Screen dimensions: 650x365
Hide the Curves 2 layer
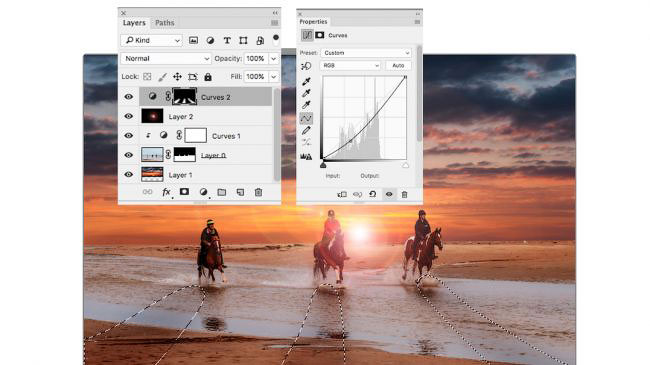[x=129, y=97]
